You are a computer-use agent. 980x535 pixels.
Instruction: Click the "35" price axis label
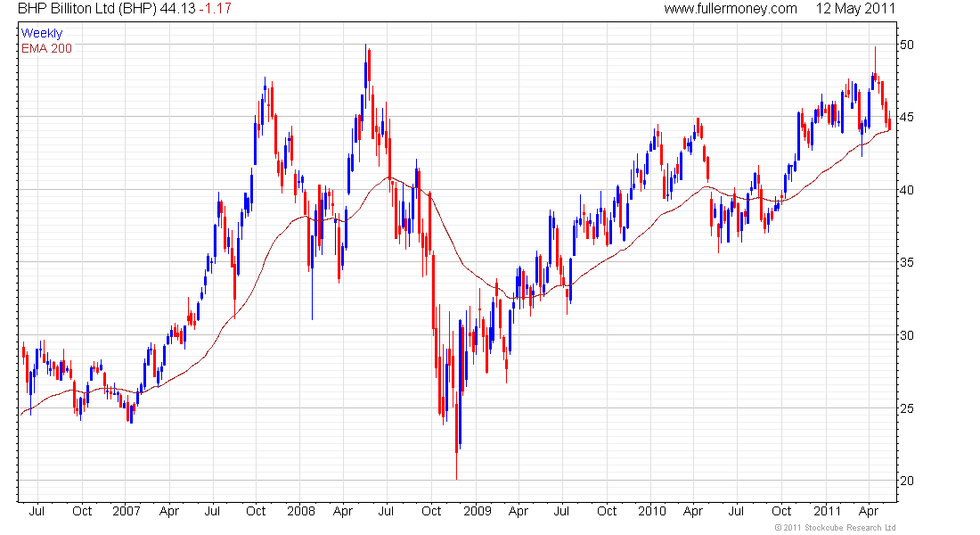click(x=906, y=262)
